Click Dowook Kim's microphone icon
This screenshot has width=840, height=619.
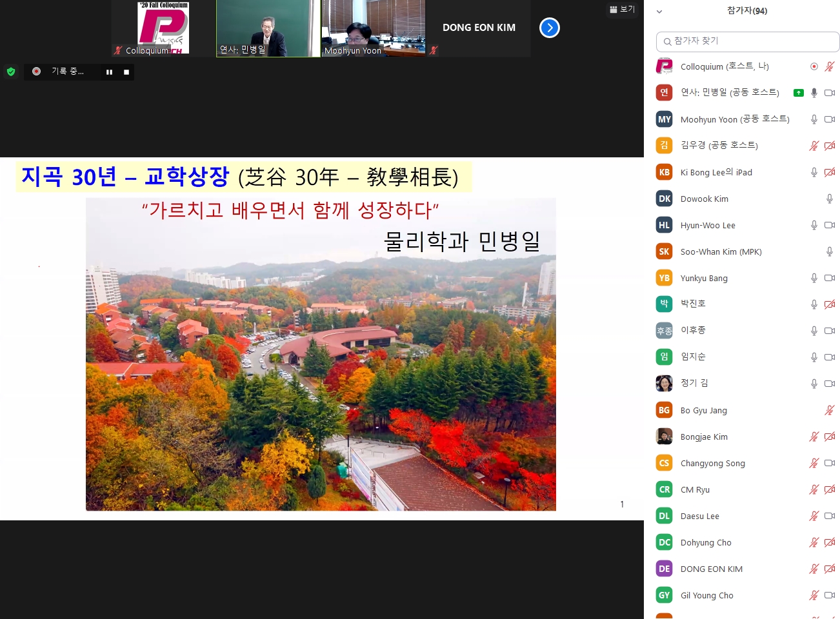(830, 199)
